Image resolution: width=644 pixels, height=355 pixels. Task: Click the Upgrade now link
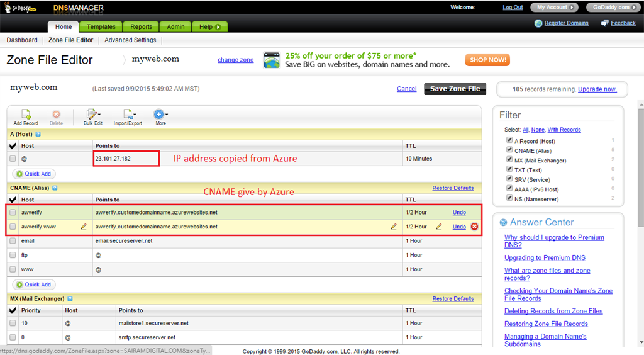[x=597, y=89]
